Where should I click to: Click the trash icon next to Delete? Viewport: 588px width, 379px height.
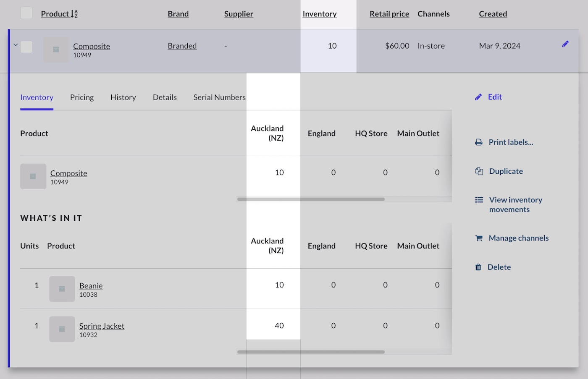pyautogui.click(x=478, y=267)
